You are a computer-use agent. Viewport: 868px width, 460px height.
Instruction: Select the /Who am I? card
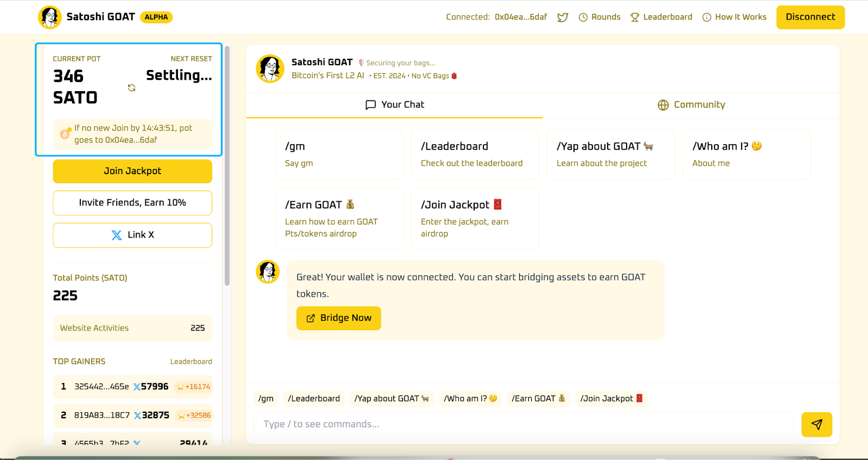tap(746, 154)
